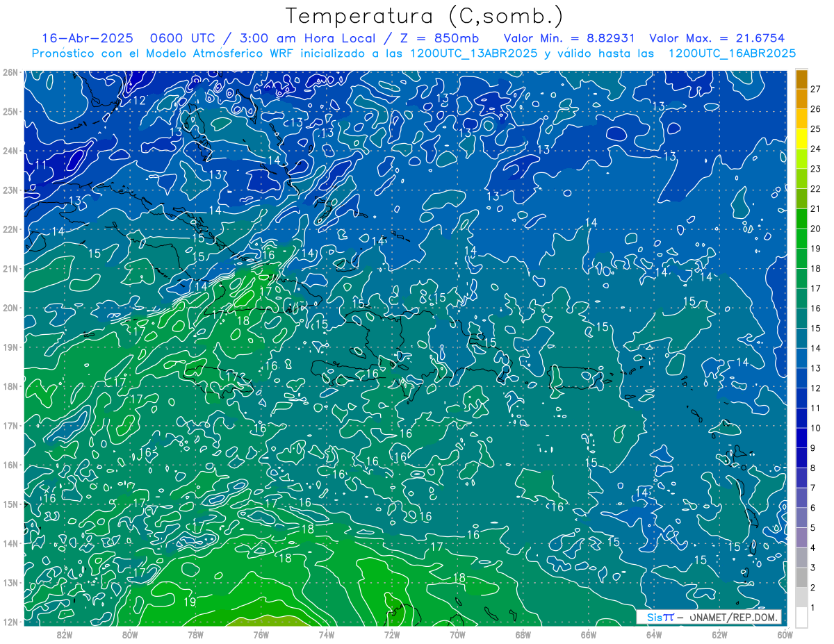The height and width of the screenshot is (644, 834).
Task: Click the dark orange top band of the color scale
Action: click(801, 79)
